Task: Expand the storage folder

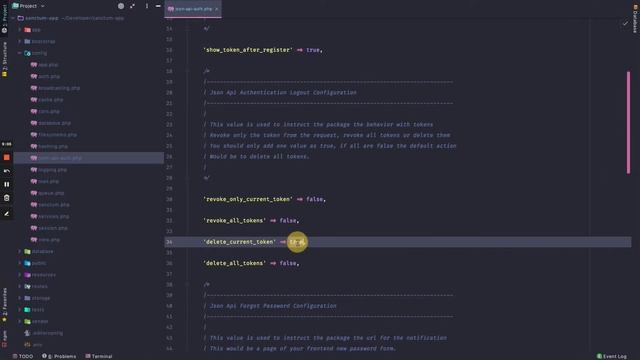Action: click(x=20, y=298)
